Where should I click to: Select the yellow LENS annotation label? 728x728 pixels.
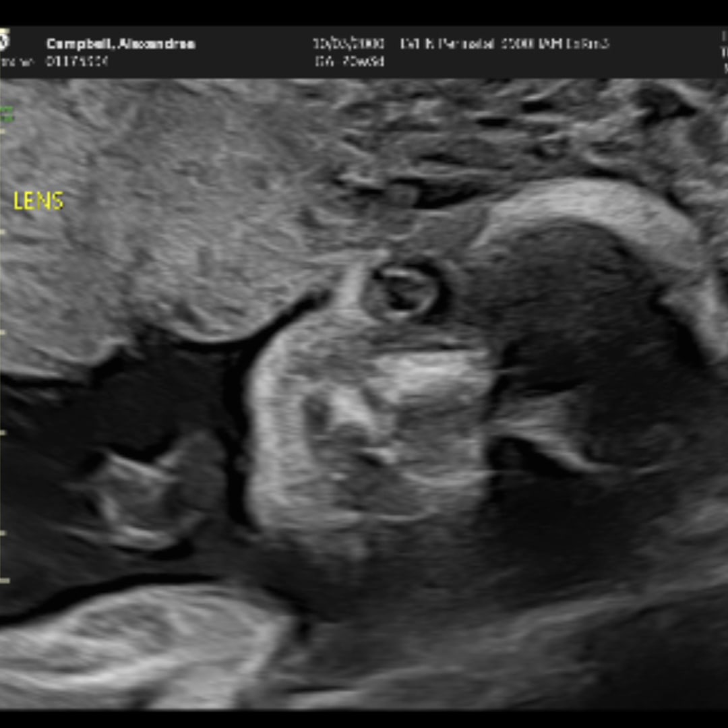(38, 201)
